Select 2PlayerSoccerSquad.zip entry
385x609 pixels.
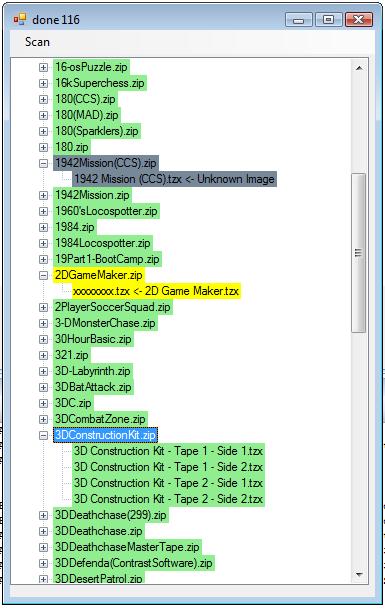[x=113, y=307]
